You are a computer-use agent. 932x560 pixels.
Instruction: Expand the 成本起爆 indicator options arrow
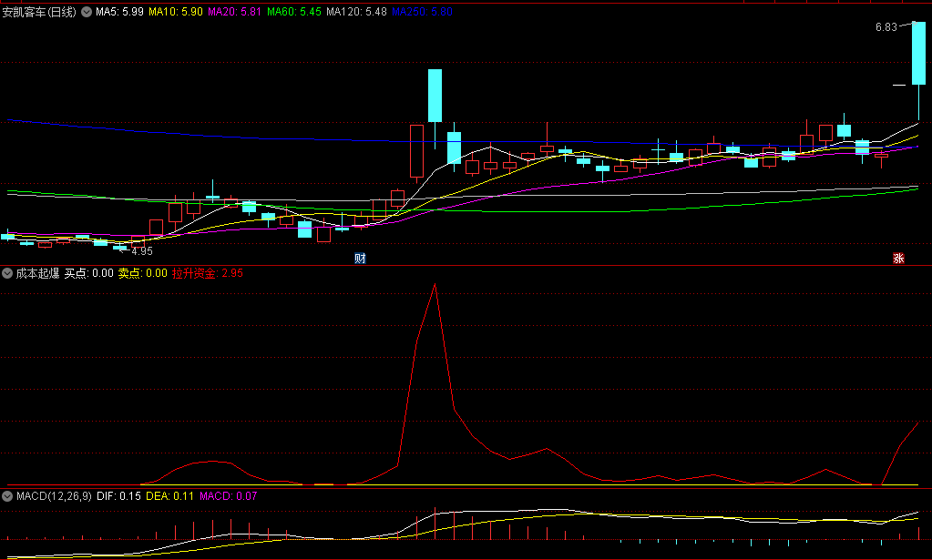(7, 272)
